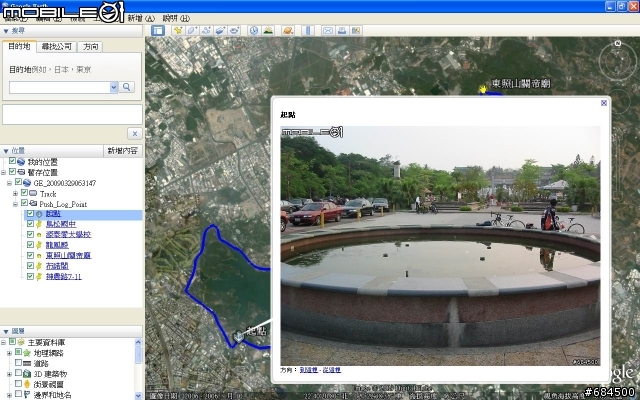Click the GE_20090329053147 globe icon
This screenshot has width=640, height=400.
[27, 183]
